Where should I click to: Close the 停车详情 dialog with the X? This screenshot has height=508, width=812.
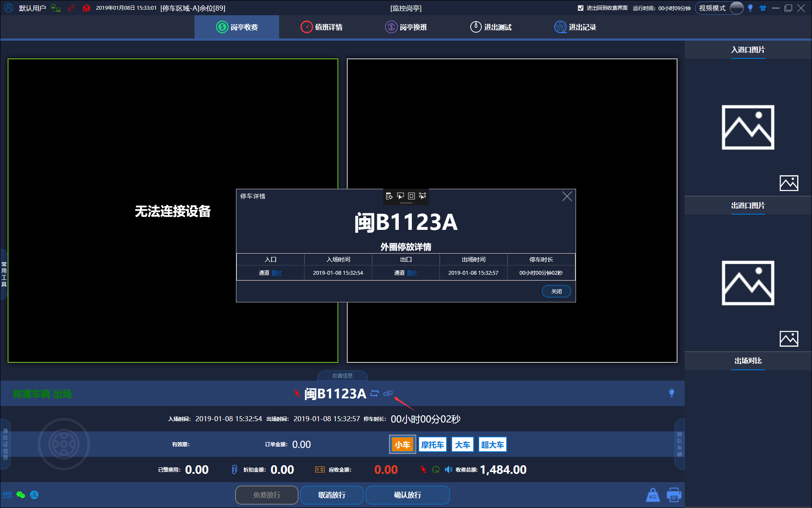(567, 196)
